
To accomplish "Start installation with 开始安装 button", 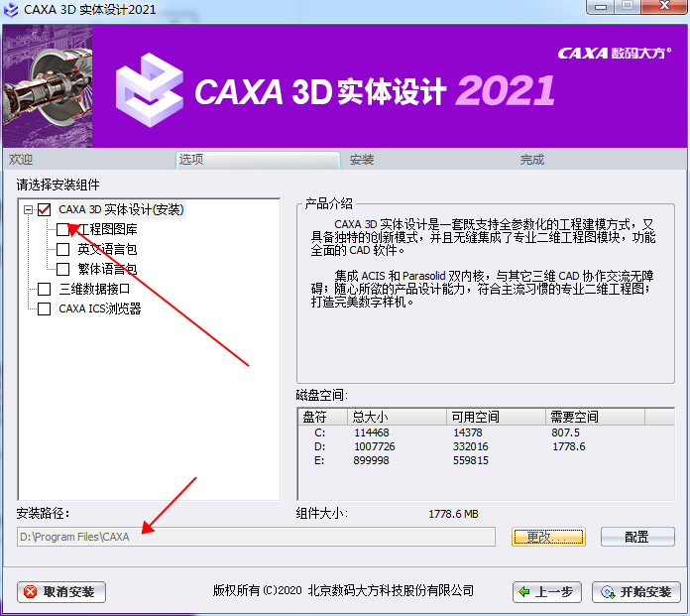I will 636,592.
